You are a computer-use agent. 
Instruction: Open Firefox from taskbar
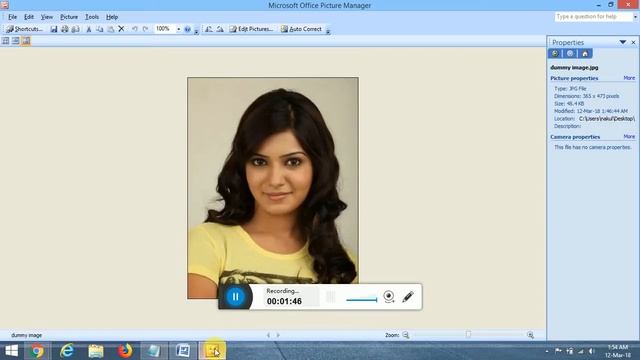point(125,351)
